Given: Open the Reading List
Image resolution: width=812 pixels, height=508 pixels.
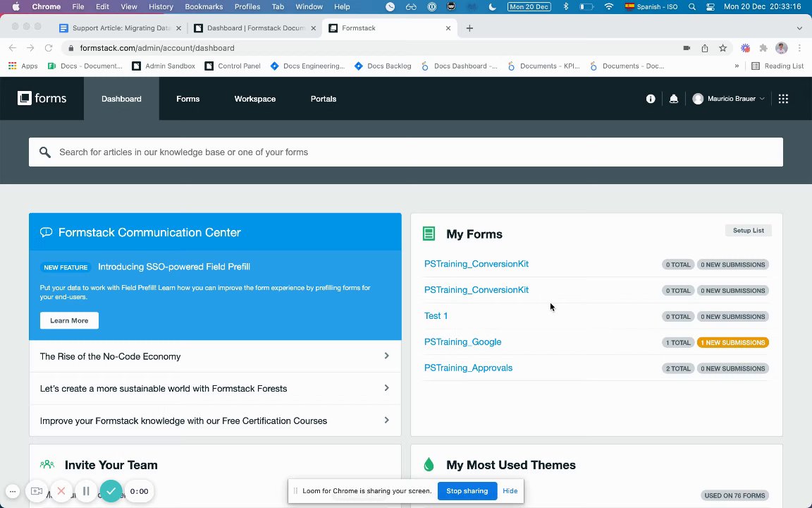Looking at the screenshot, I should [777, 66].
